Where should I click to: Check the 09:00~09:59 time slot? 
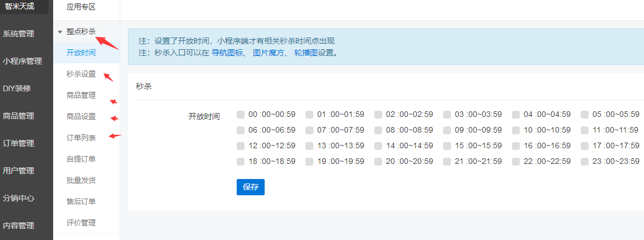(447, 130)
